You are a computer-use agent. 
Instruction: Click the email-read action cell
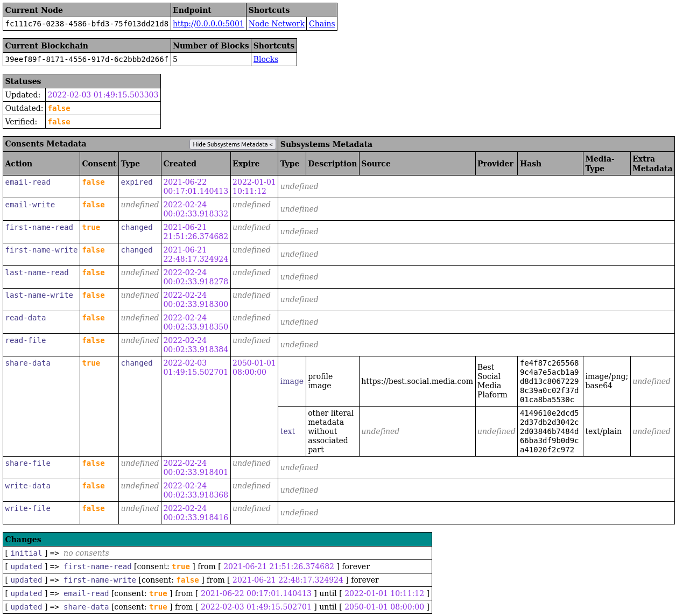(41, 187)
